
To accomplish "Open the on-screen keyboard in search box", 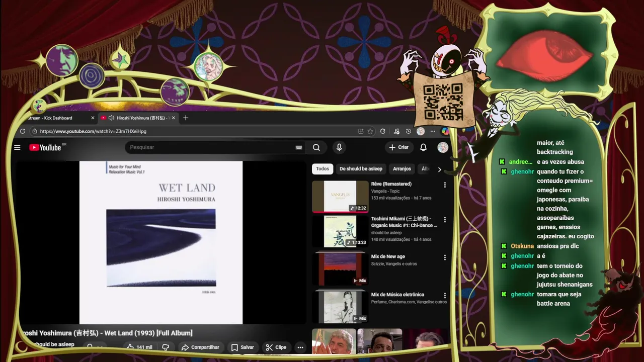I will point(299,147).
